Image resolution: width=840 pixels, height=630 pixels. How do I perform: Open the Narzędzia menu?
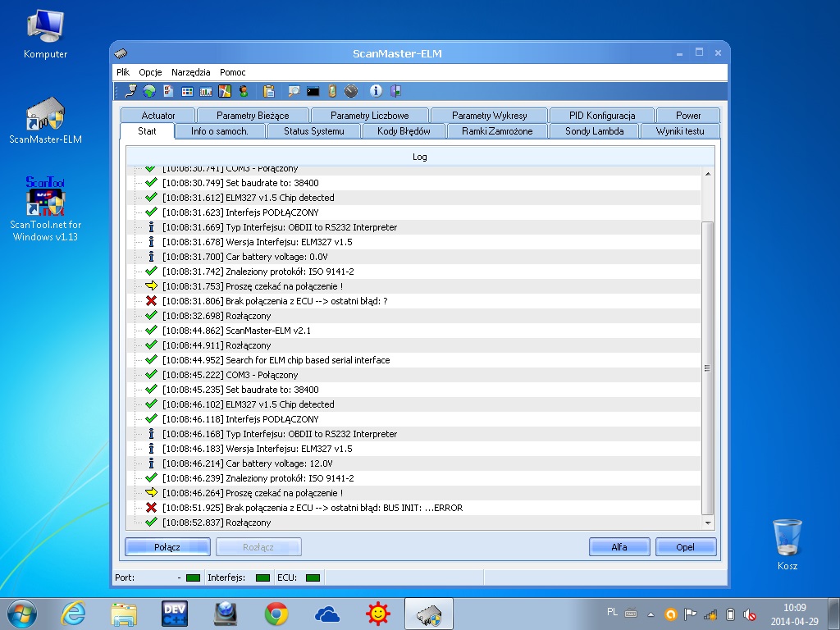click(x=190, y=72)
